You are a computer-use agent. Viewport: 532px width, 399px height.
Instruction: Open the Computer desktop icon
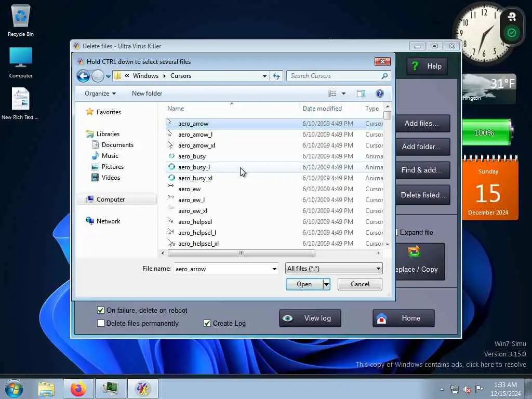tap(21, 62)
